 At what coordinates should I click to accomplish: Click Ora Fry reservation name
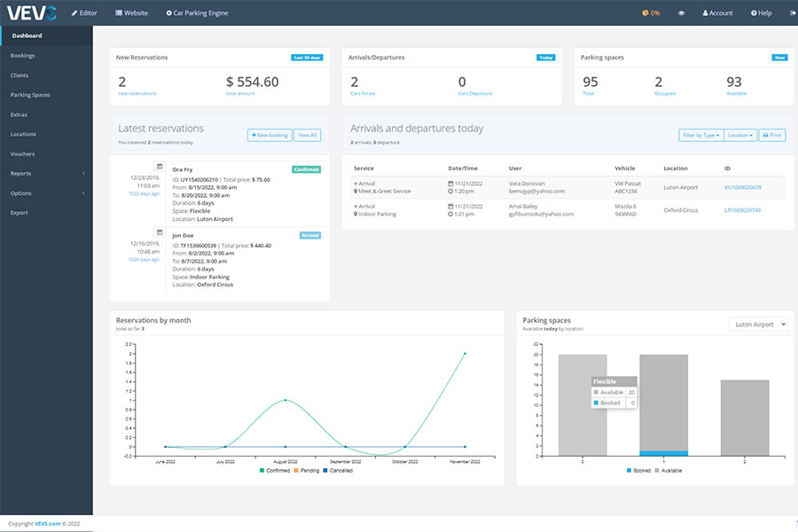[x=182, y=169]
